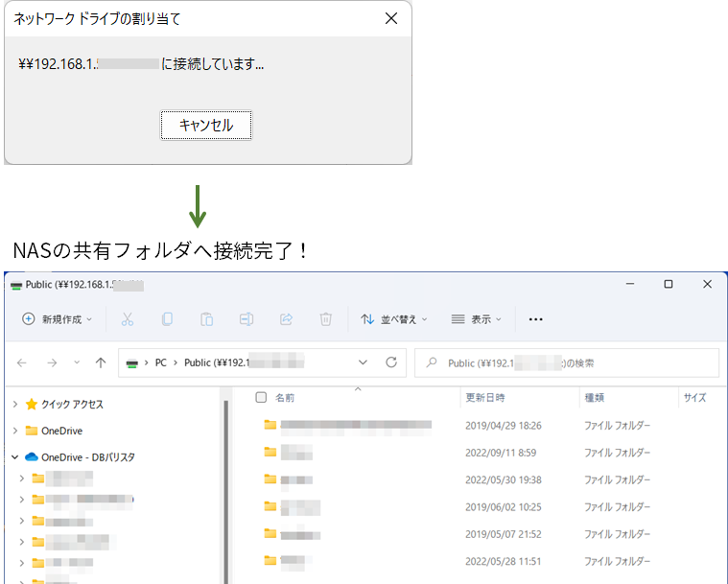The height and width of the screenshot is (584, 728).
Task: Go up one folder with up arrow
Action: click(x=101, y=362)
